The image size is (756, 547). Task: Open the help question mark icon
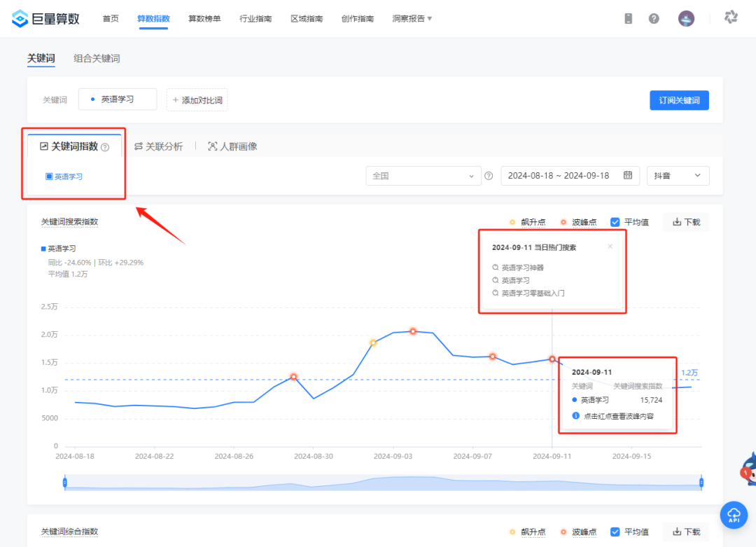[654, 18]
